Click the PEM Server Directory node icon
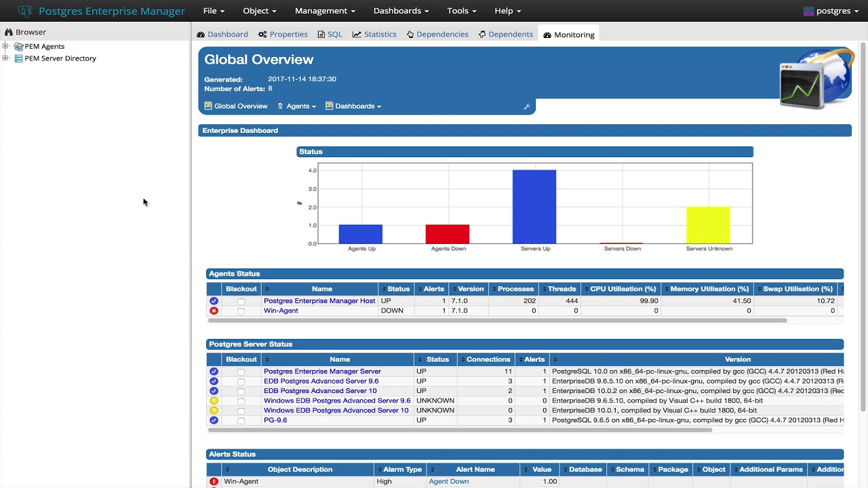This screenshot has height=488, width=868. [x=18, y=58]
